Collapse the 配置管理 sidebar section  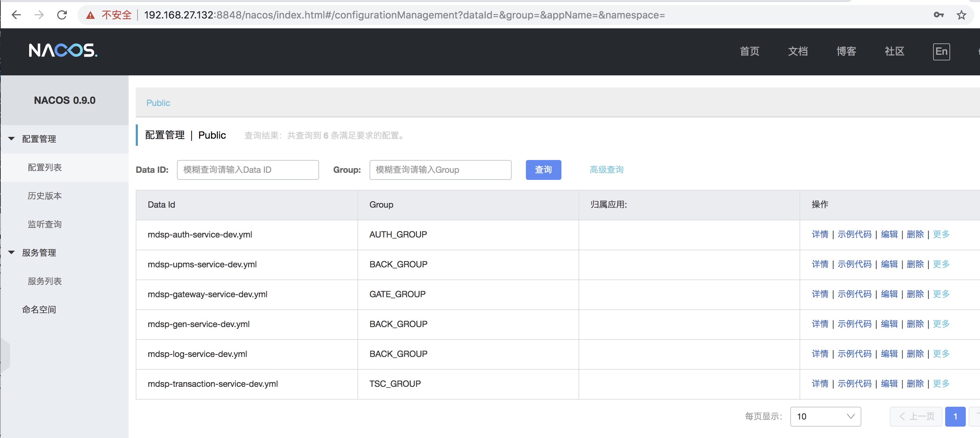pyautogui.click(x=12, y=139)
